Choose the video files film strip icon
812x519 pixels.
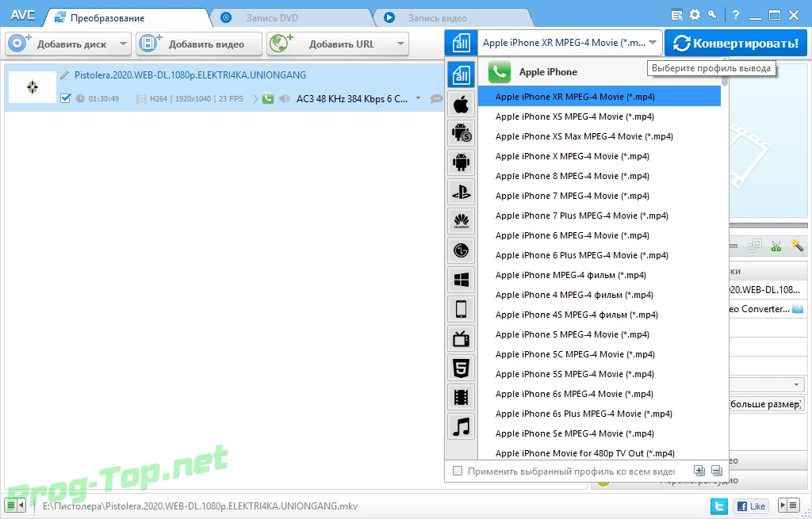click(x=461, y=398)
